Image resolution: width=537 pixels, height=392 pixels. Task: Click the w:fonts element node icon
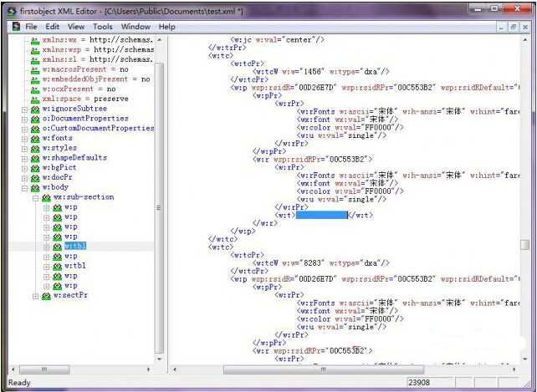tap(35, 138)
